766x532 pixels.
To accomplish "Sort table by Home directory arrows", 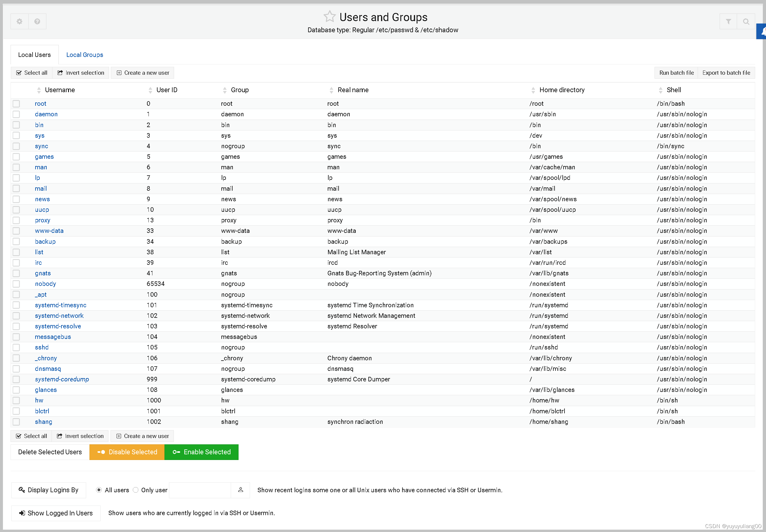I will click(533, 90).
